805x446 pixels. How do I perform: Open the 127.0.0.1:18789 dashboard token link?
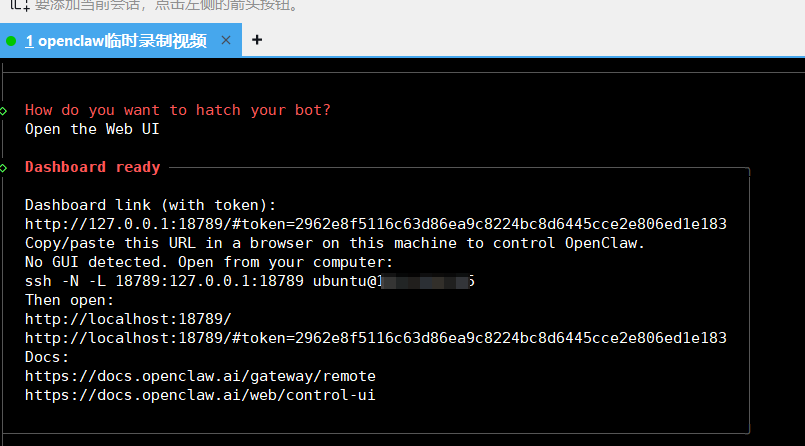pyautogui.click(x=376, y=224)
